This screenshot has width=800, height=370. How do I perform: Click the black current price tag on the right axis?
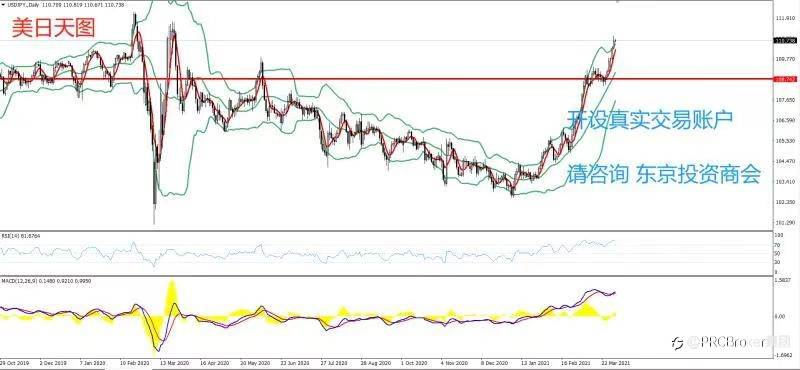pos(785,40)
